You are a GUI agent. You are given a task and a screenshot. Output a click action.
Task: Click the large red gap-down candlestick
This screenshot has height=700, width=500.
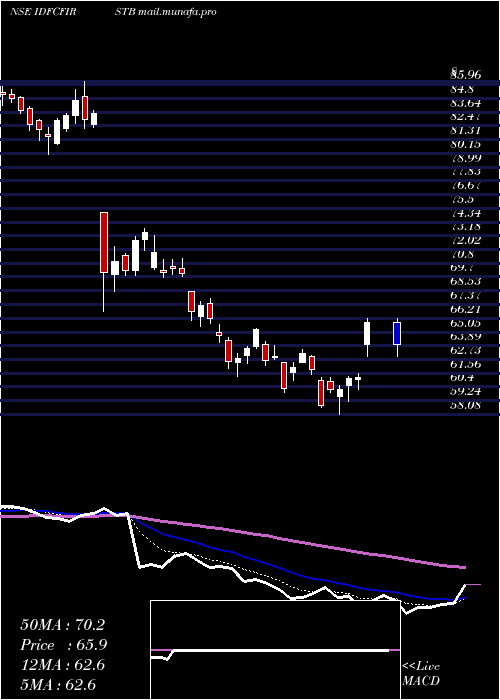[x=104, y=242]
